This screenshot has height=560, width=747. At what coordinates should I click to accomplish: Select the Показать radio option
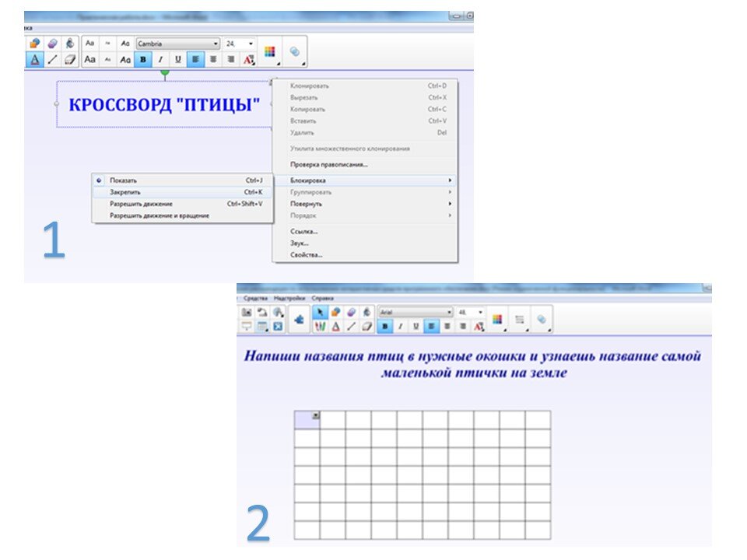pyautogui.click(x=99, y=180)
